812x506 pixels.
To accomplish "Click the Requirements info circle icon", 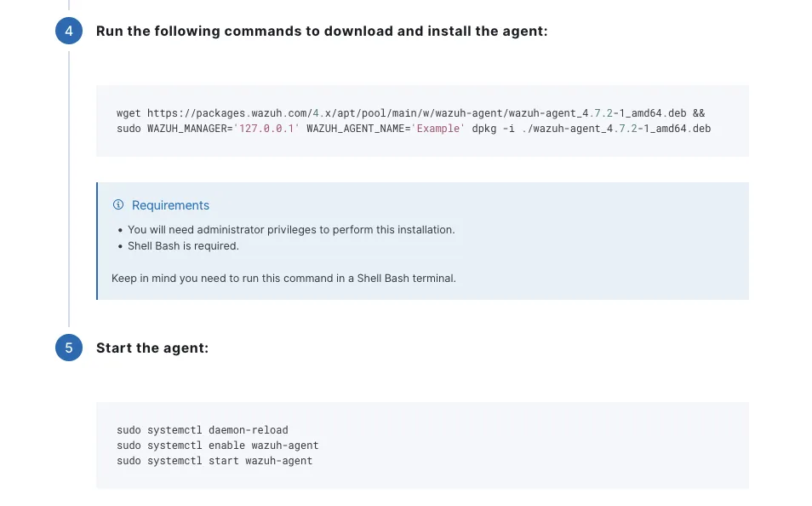I will 118,205.
